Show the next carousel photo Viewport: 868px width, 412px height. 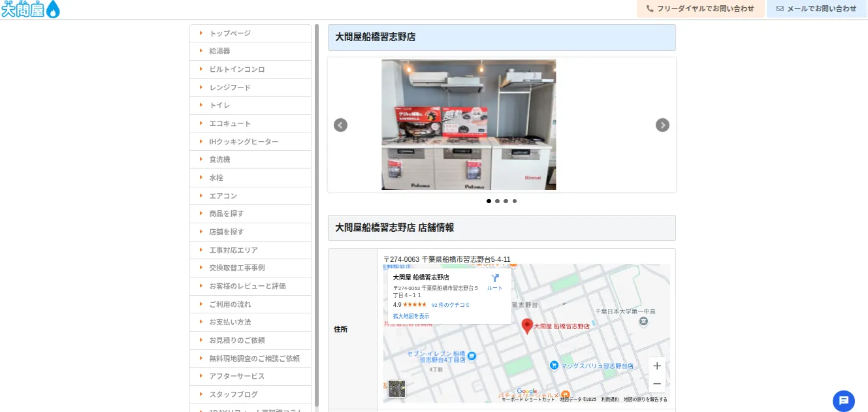[662, 125]
